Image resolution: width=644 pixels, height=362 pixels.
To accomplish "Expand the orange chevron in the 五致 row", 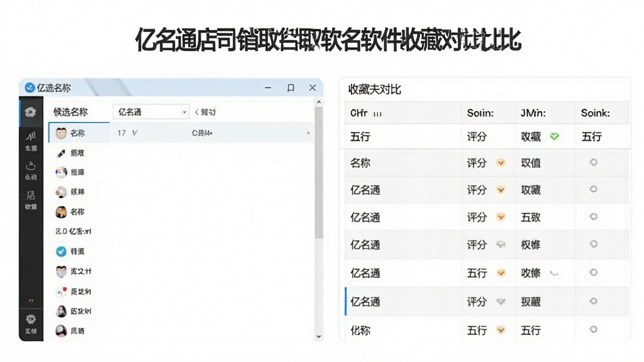I will [501, 217].
